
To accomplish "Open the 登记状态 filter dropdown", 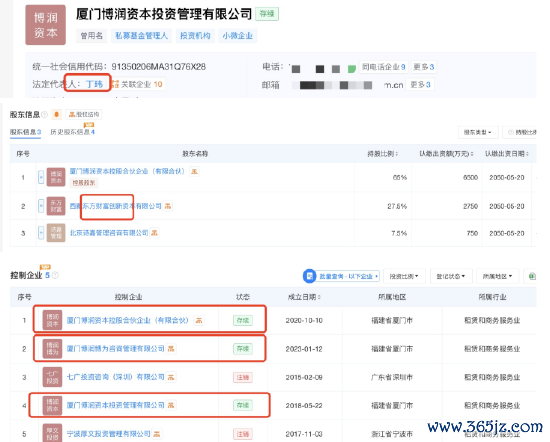I will (451, 276).
